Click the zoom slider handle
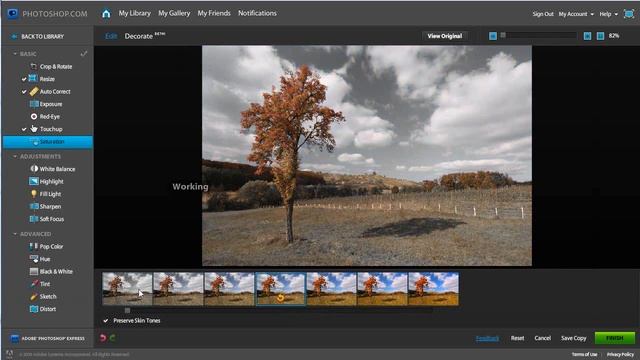640x360 pixels. click(x=503, y=36)
